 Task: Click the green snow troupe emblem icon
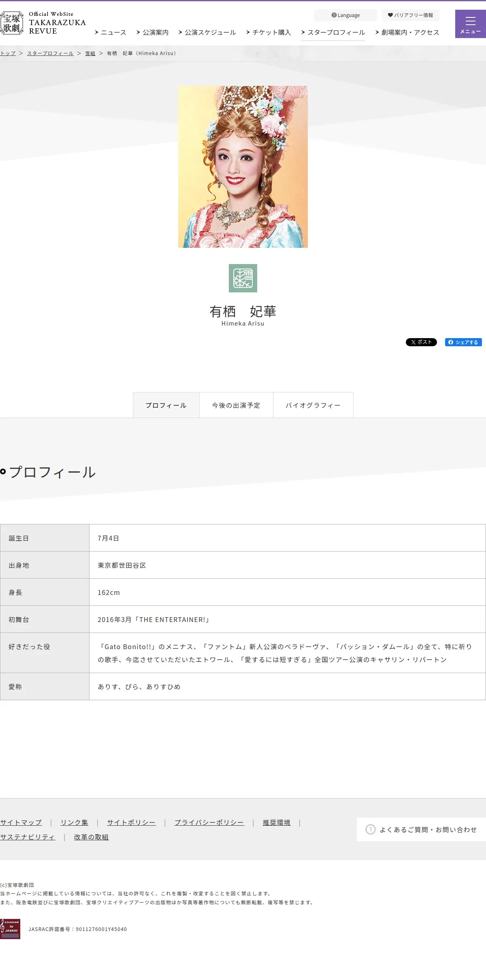coord(243,278)
